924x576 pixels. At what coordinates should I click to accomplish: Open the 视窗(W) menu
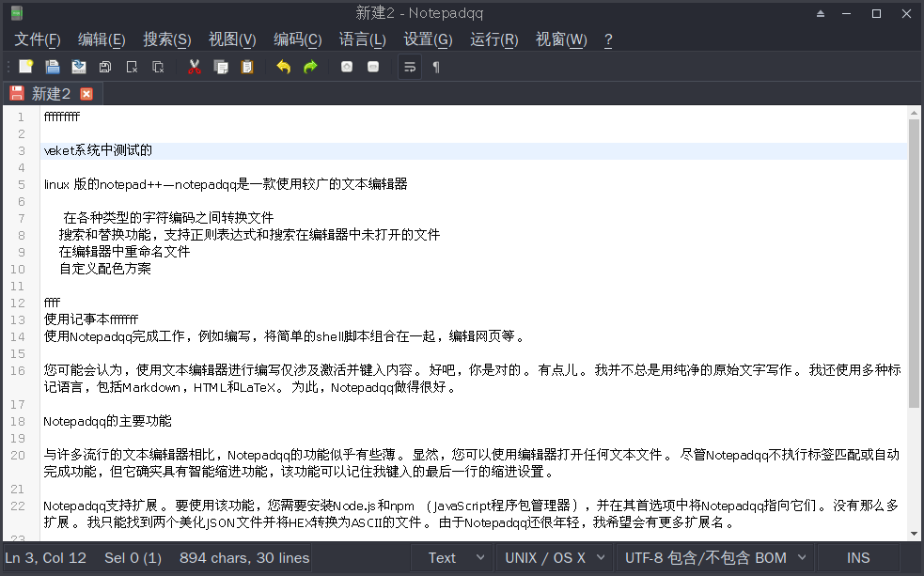[561, 39]
